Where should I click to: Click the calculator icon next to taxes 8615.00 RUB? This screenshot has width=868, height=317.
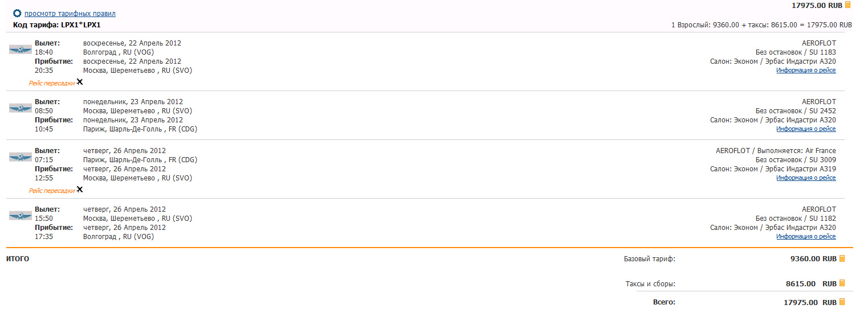click(x=842, y=283)
